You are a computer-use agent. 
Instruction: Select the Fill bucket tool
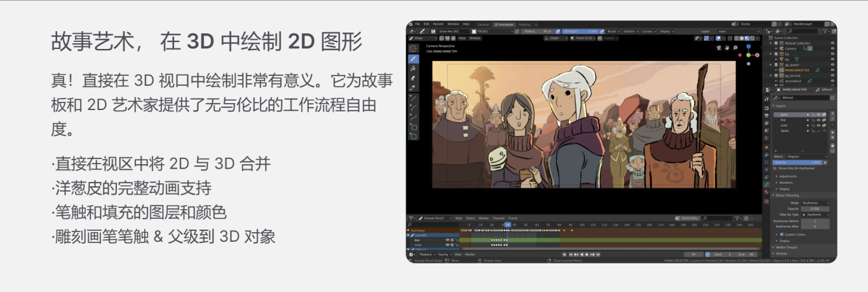[412, 69]
